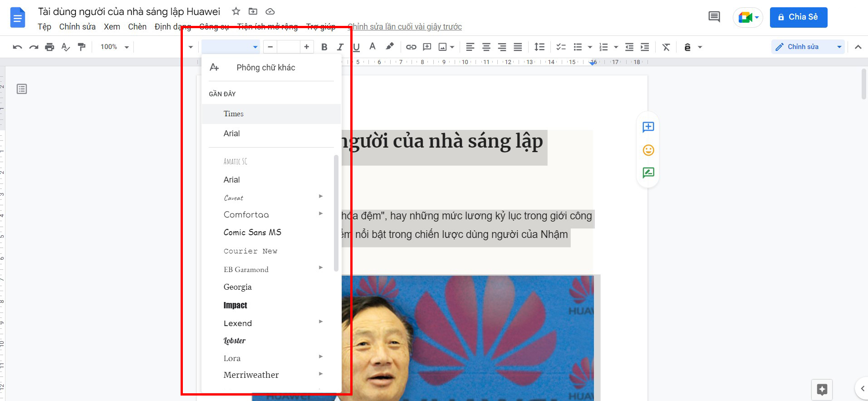
Task: Open line spacing options
Action: (539, 47)
